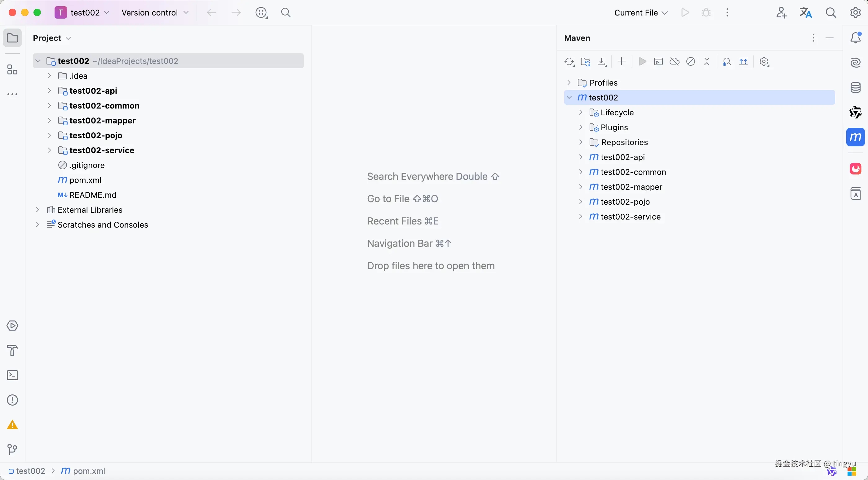This screenshot has height=480, width=868.
Task: Download Maven sources and documentation
Action: point(602,62)
